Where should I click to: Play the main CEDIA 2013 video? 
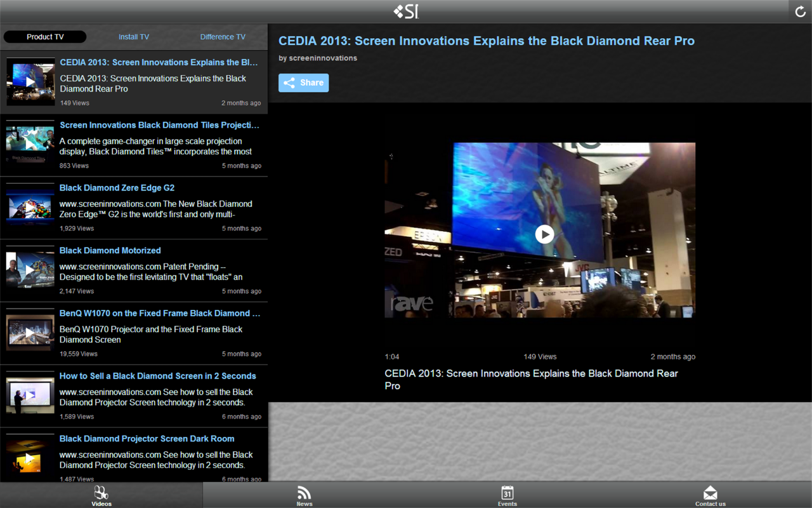click(544, 234)
